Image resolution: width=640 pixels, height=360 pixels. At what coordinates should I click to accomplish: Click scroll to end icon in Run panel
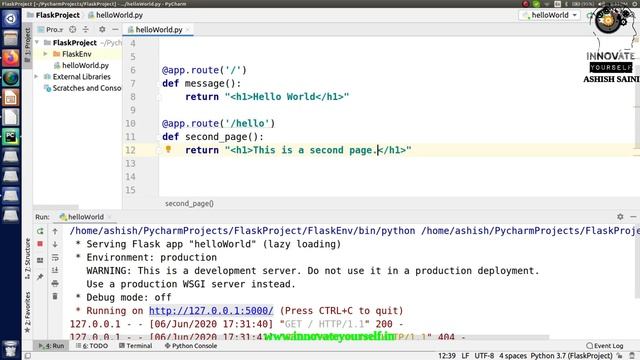55,270
